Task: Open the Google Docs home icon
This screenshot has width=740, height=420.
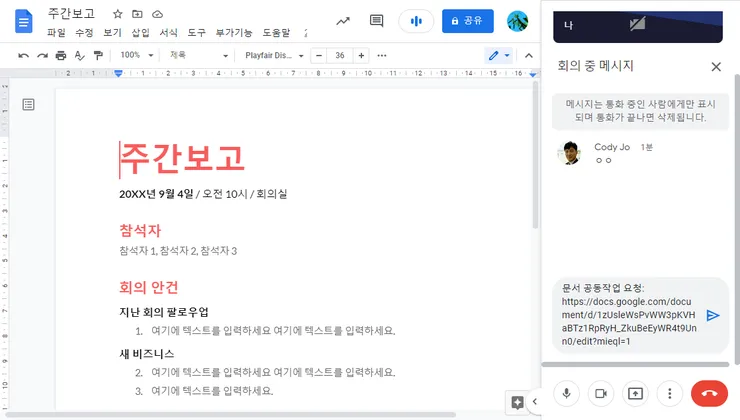Action: point(24,21)
